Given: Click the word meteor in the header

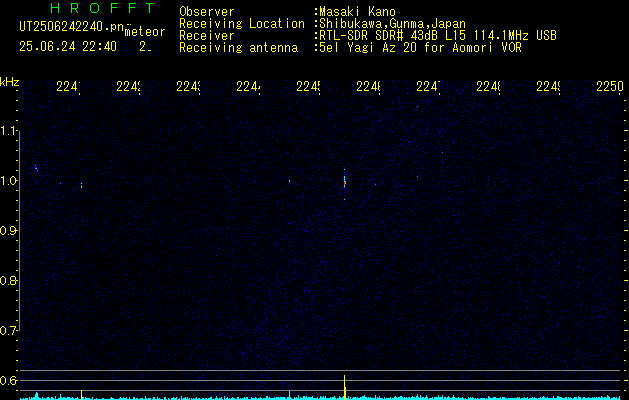Looking at the screenshot, I should pyautogui.click(x=145, y=32).
